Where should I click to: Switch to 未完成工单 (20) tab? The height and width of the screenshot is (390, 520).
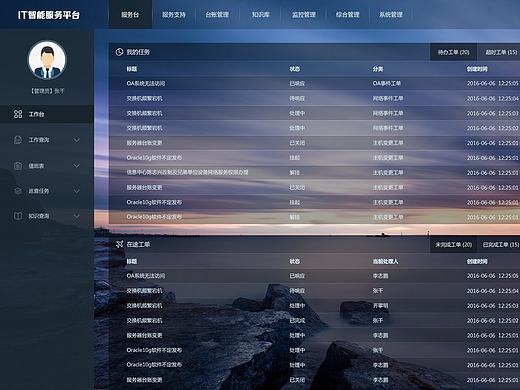(x=453, y=245)
